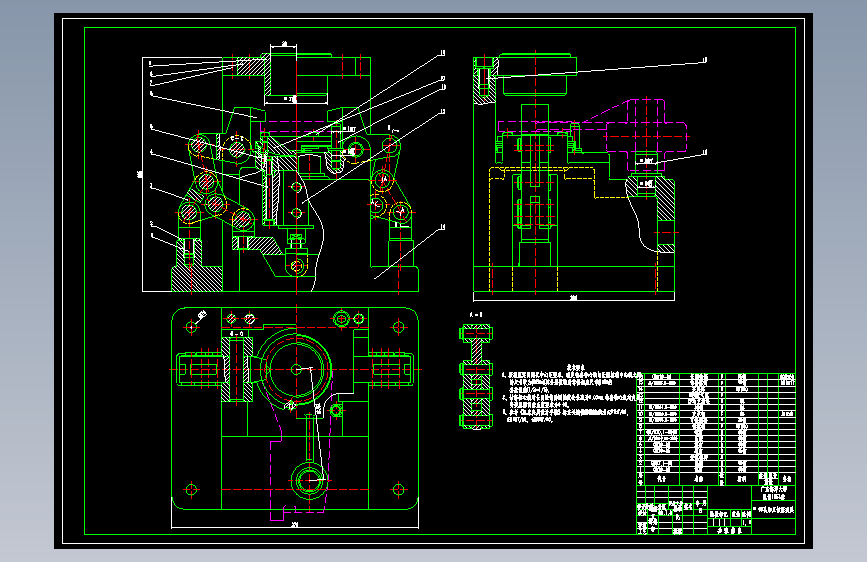
Task: Select the large concentric circle in plan view
Action: point(296,369)
